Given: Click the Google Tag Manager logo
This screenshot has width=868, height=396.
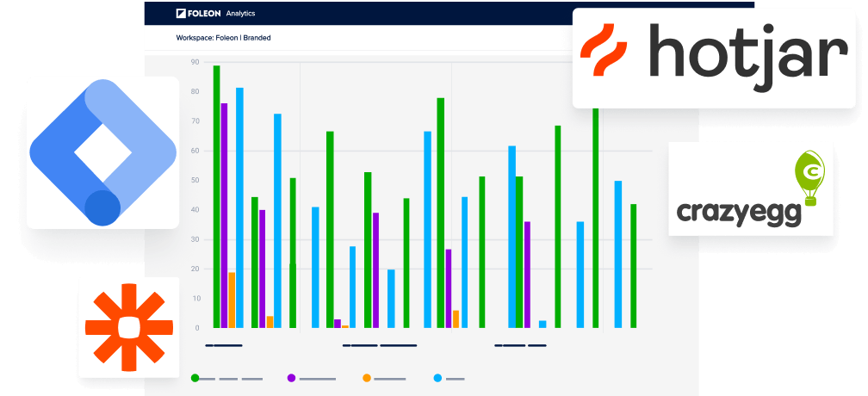Looking at the screenshot, I should click(x=102, y=152).
